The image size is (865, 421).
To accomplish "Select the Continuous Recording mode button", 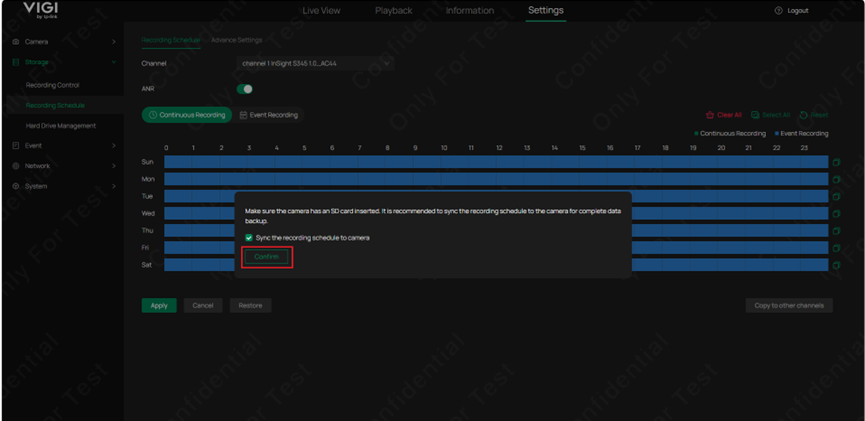I will (x=187, y=115).
